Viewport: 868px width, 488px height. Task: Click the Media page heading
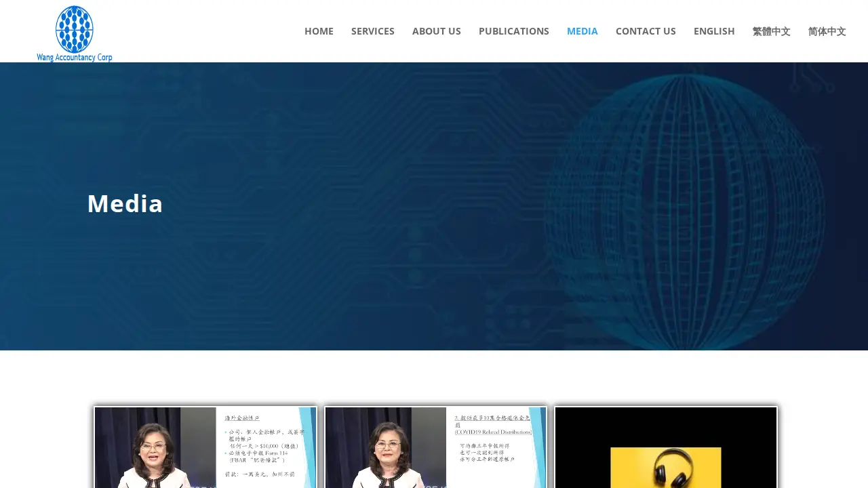[x=125, y=203]
